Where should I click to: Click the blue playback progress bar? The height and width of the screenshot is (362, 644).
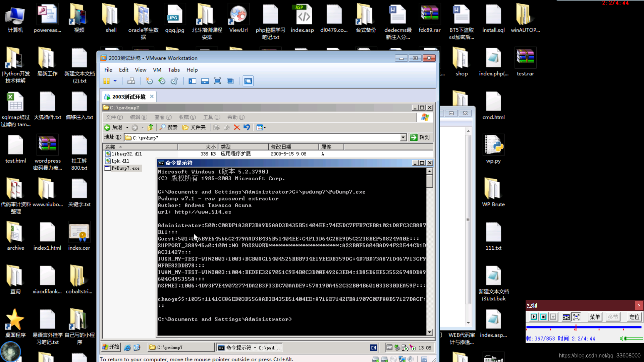click(x=584, y=327)
